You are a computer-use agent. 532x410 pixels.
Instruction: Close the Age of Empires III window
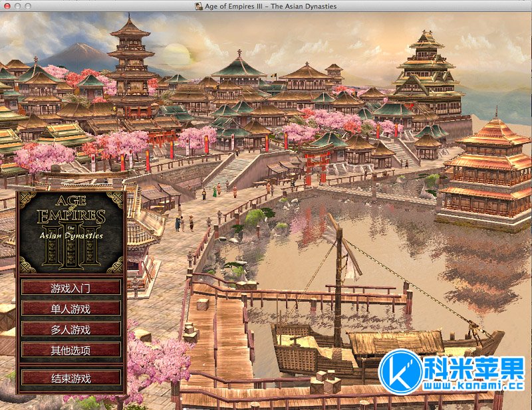click(7, 6)
